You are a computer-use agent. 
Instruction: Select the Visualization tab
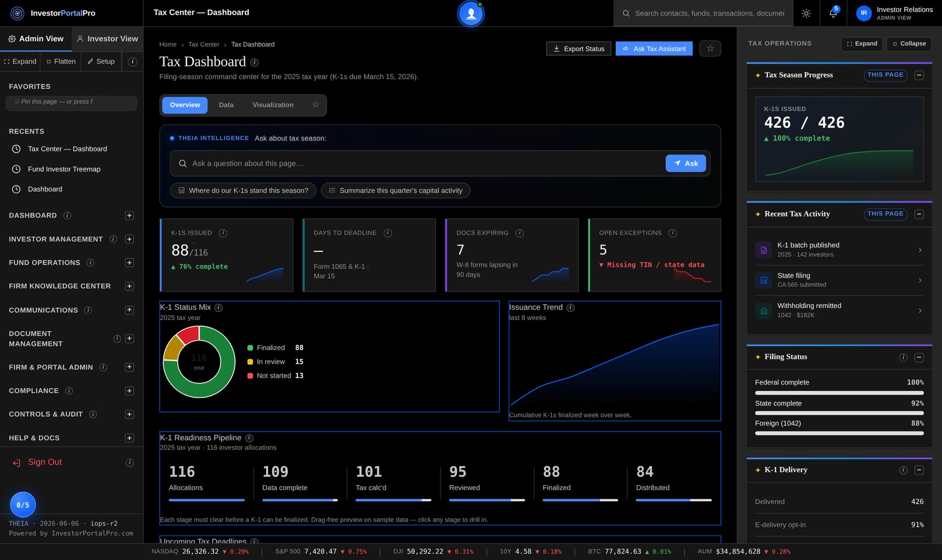pos(273,105)
